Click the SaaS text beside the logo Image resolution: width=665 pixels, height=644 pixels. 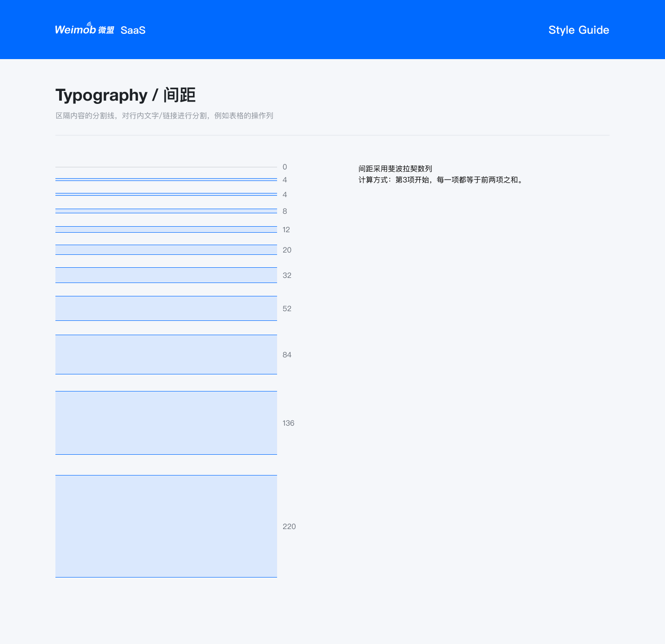coord(133,30)
